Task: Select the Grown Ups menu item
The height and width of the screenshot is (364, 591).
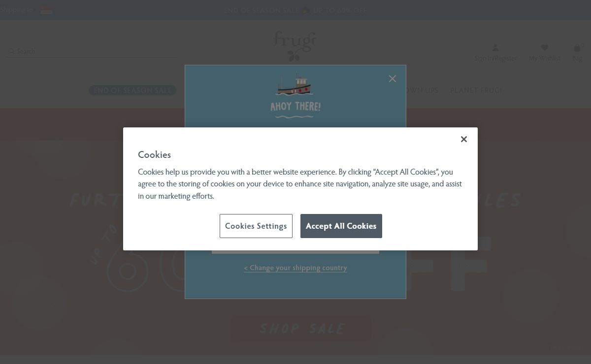Action: [422, 91]
